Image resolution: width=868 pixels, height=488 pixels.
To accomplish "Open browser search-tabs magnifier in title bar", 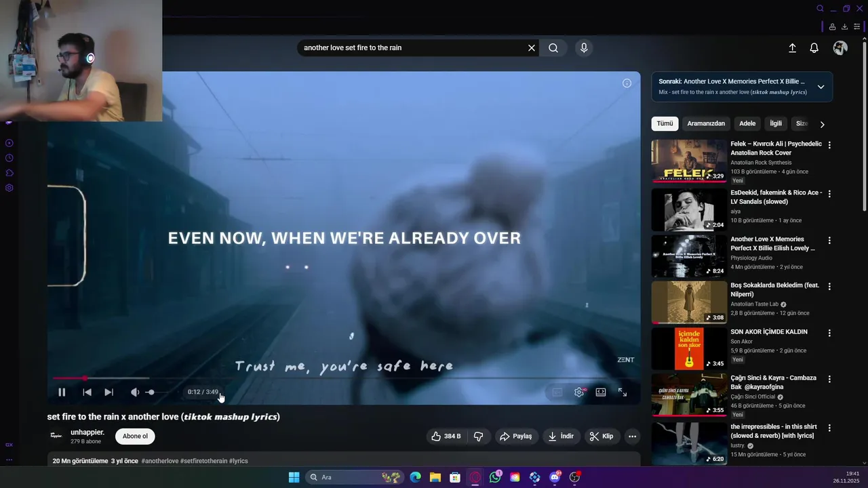I will (x=820, y=9).
